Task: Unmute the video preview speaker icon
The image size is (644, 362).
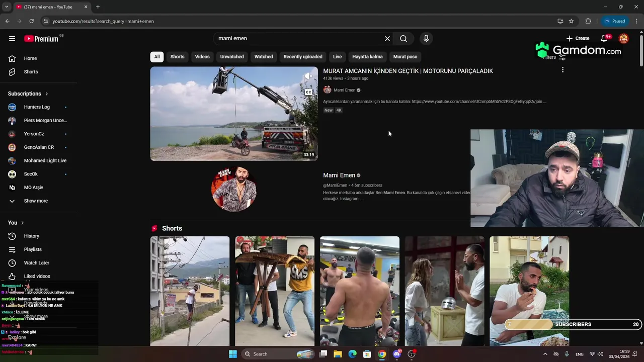Action: click(x=308, y=76)
